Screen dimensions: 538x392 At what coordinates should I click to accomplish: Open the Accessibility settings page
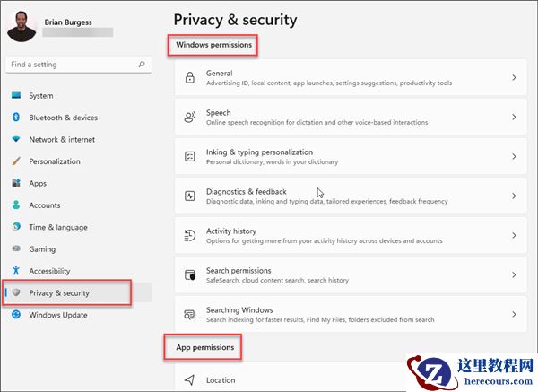click(51, 271)
